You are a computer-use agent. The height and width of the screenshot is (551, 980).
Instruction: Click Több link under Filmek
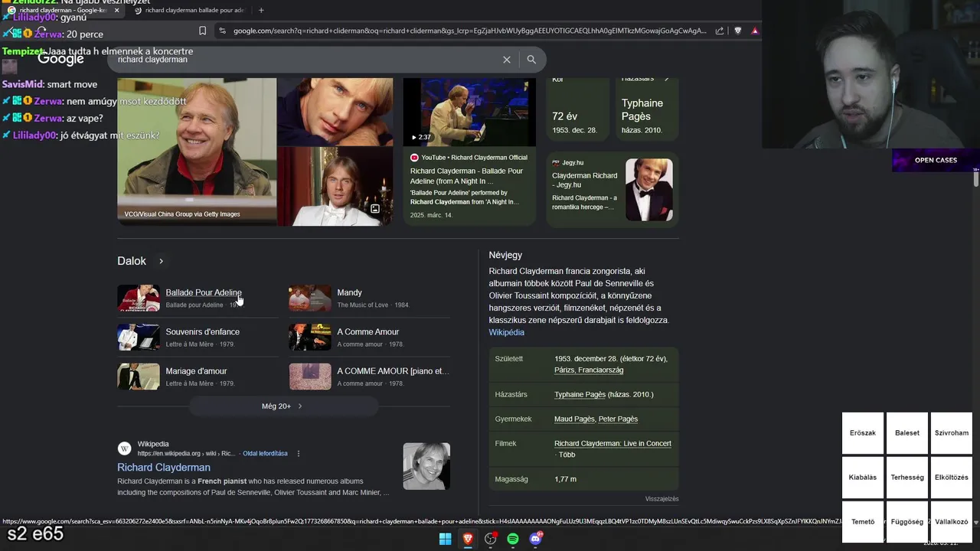(x=567, y=455)
